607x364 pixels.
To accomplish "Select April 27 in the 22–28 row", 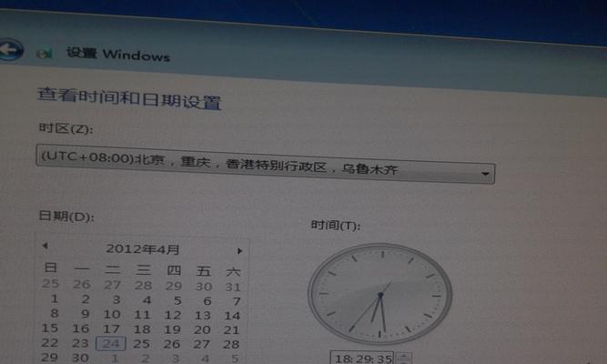I will [202, 344].
